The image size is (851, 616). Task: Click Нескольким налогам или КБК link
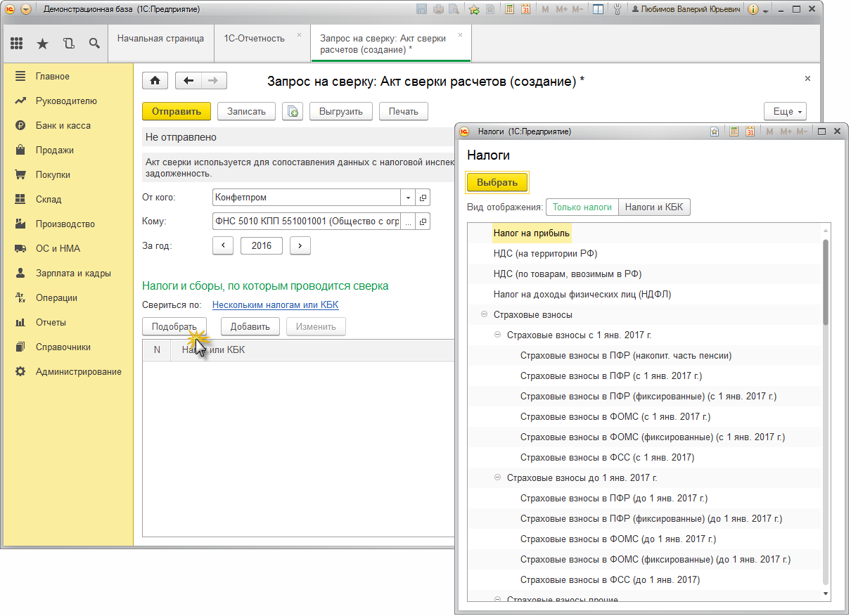(x=276, y=304)
